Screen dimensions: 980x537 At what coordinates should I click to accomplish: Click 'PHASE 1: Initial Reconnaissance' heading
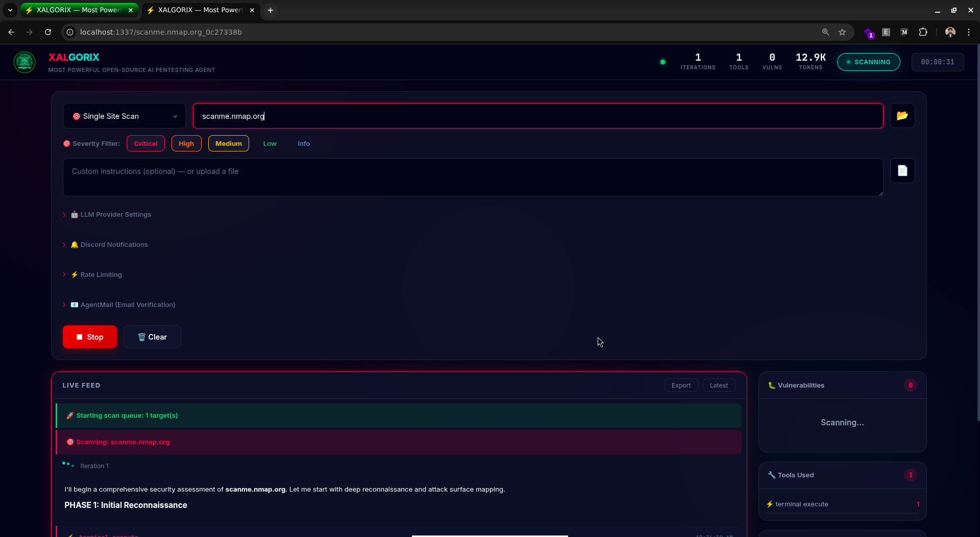[x=126, y=505]
